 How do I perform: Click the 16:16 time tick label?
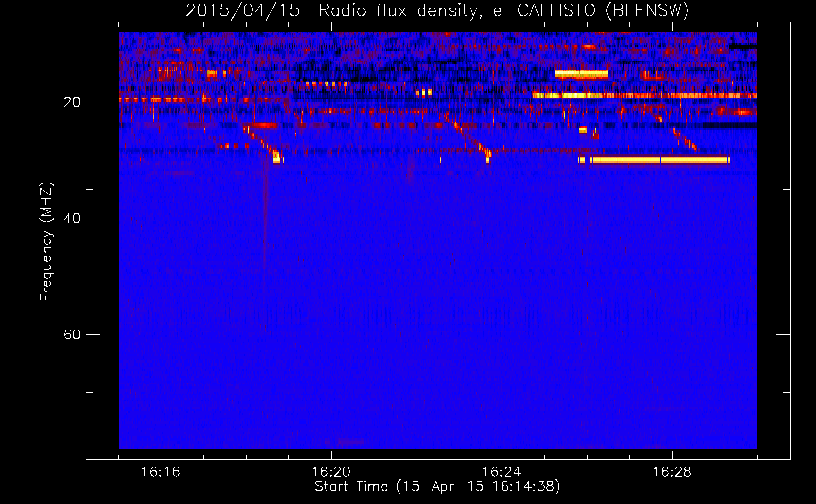click(160, 472)
